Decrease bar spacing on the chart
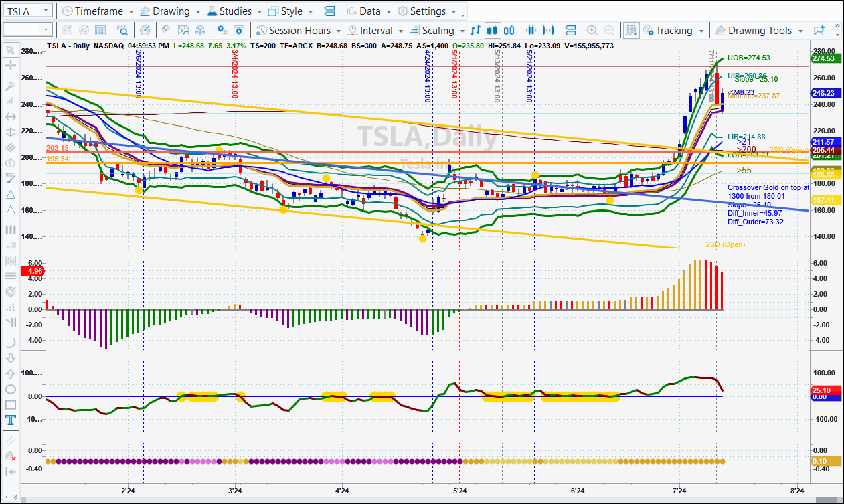Viewport: 844px width, 504px height. (x=532, y=31)
